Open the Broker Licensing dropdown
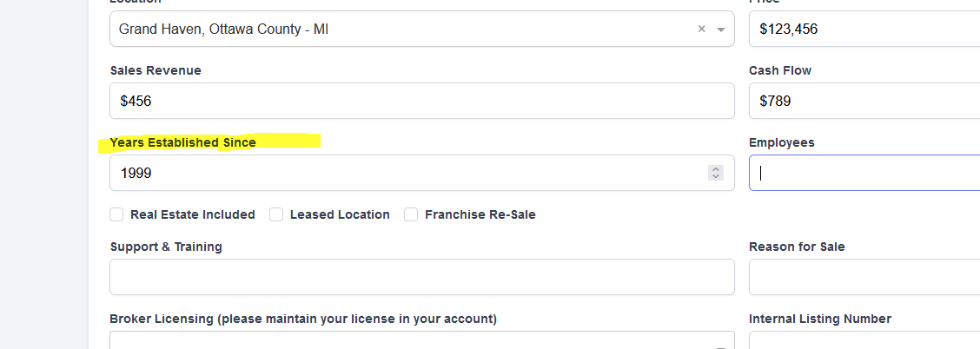Image resolution: width=980 pixels, height=349 pixels. (x=421, y=341)
